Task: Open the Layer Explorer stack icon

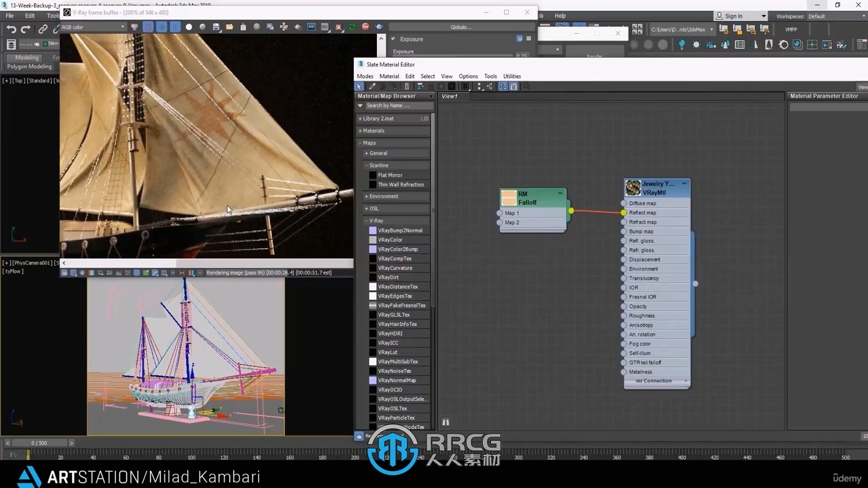Action: click(11, 44)
